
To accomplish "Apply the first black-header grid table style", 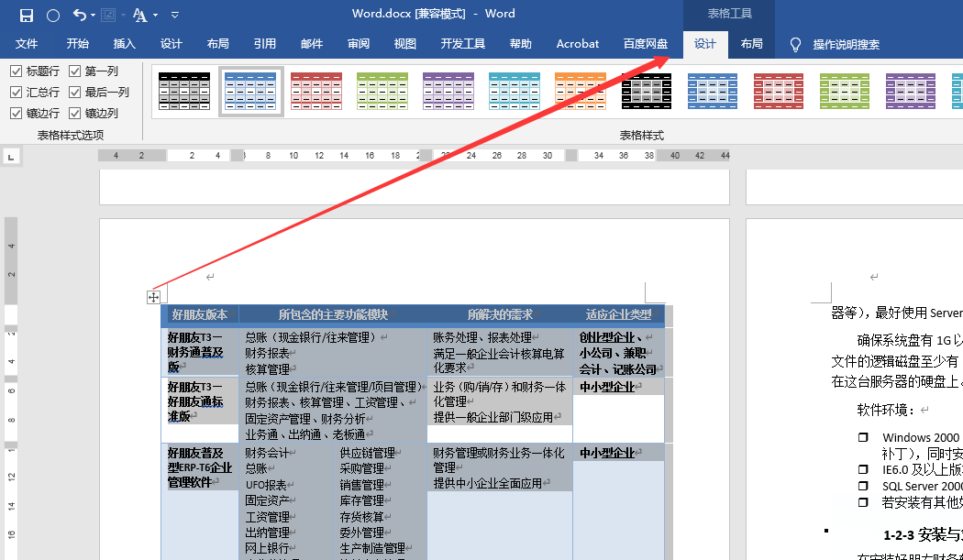I will [184, 91].
